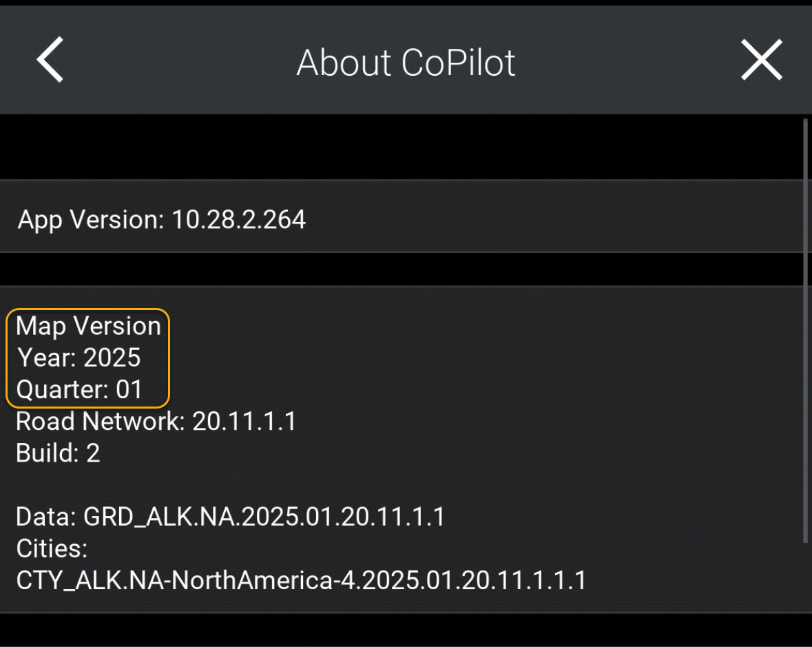
Task: Click the road network value 20.11.1.1
Action: (244, 421)
